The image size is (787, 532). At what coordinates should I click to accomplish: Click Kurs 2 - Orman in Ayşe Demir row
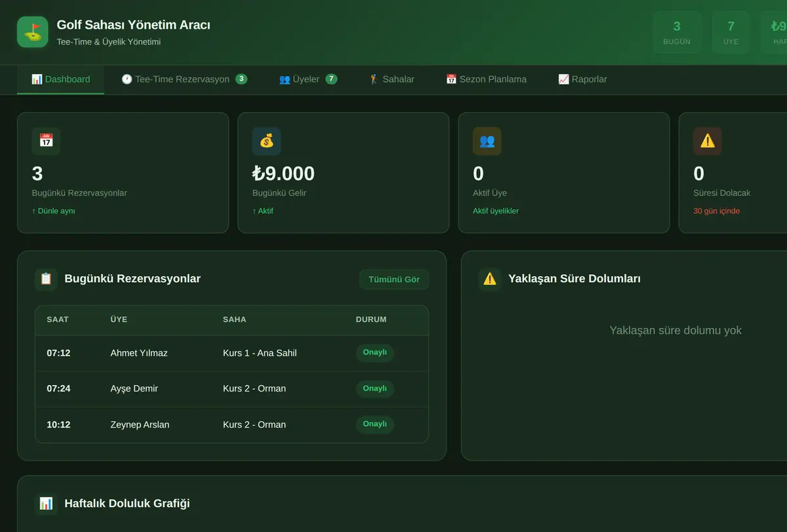pos(254,388)
